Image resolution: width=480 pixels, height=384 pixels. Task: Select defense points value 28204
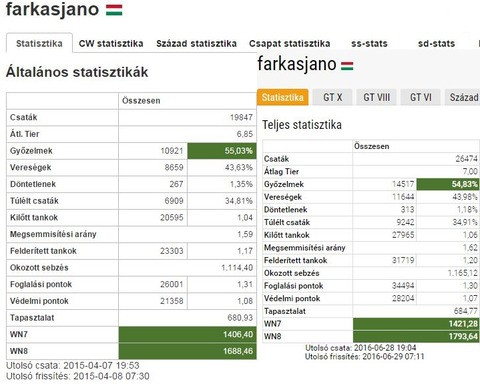coord(403,298)
